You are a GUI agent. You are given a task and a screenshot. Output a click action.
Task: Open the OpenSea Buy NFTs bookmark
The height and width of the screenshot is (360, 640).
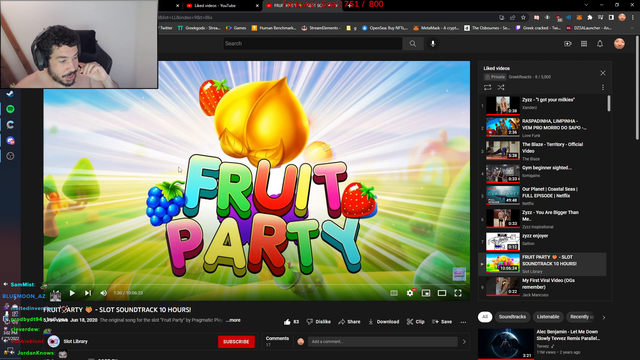tap(385, 28)
